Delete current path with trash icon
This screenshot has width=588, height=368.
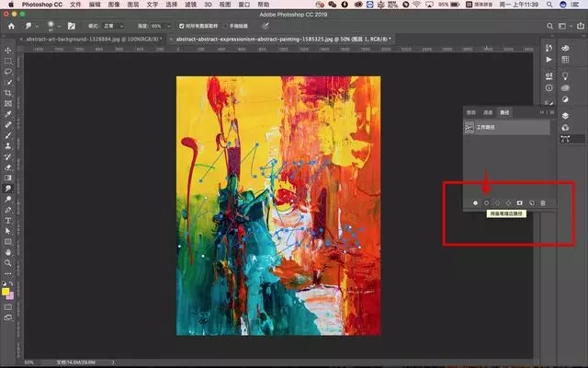coord(543,201)
